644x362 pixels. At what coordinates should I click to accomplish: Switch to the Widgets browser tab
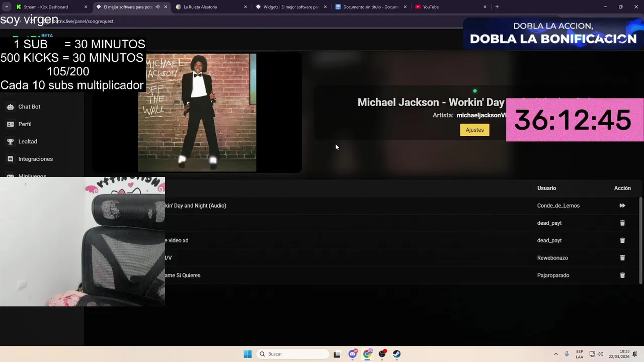click(x=291, y=7)
